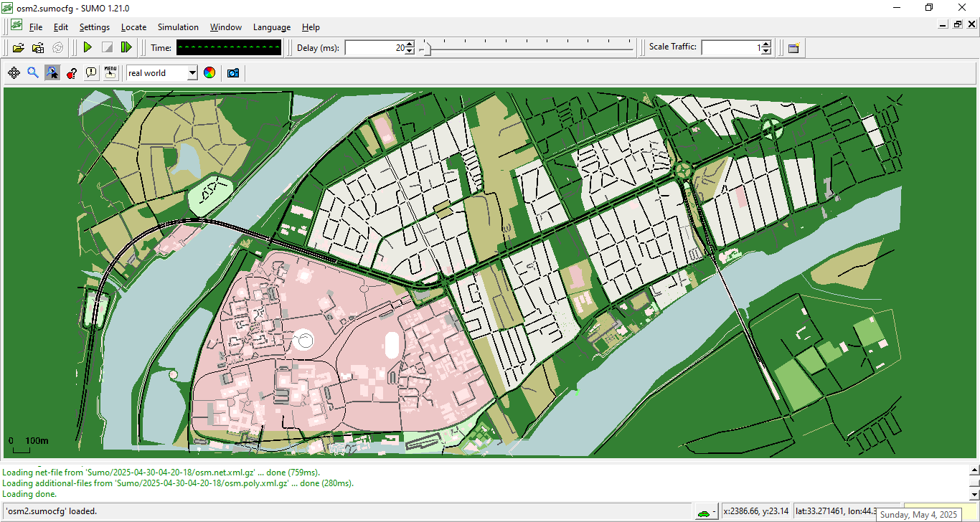Image resolution: width=980 pixels, height=522 pixels.
Task: Click the MENU pointer toolbar icon
Action: [x=110, y=73]
